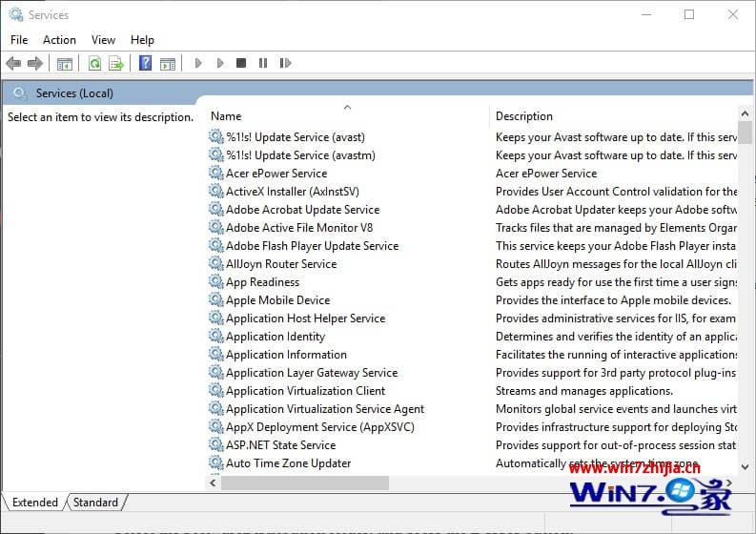
Task: Click vertical scrollbar down arrow
Action: coord(745,467)
